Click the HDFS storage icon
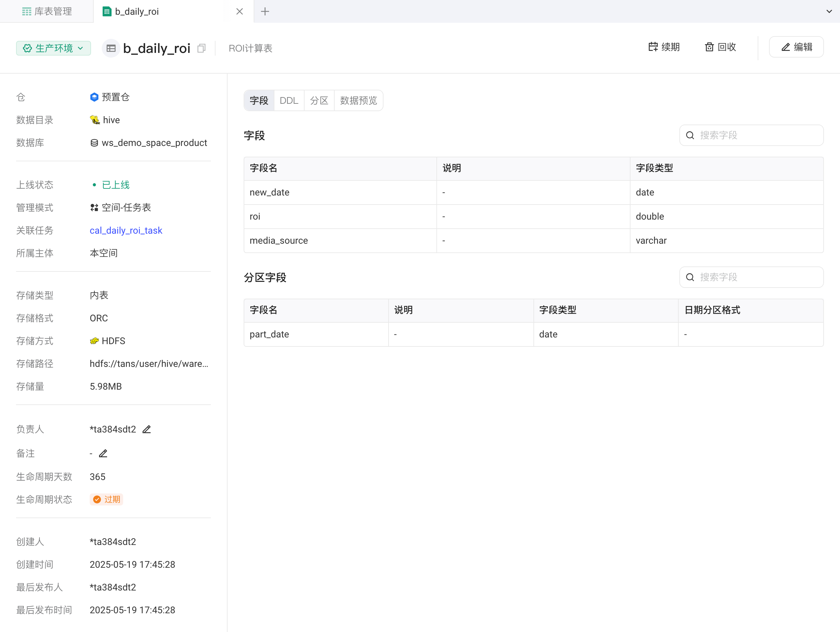Image resolution: width=840 pixels, height=632 pixels. coord(94,341)
